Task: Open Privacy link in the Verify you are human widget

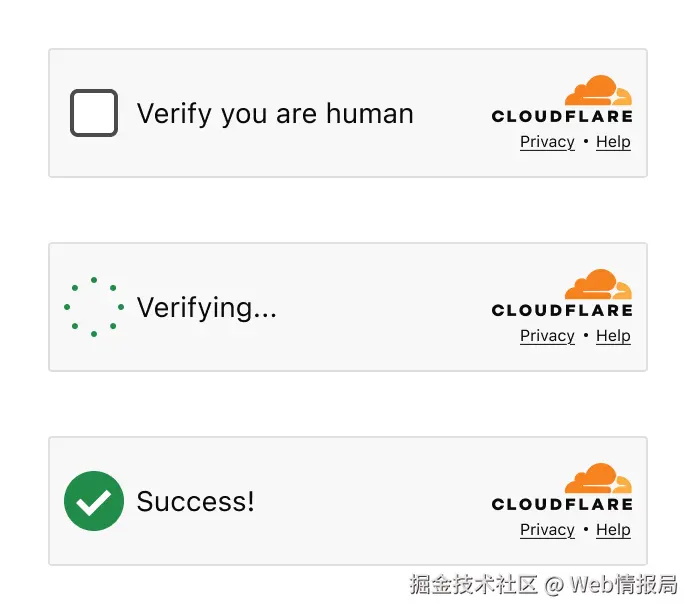Action: click(x=547, y=142)
